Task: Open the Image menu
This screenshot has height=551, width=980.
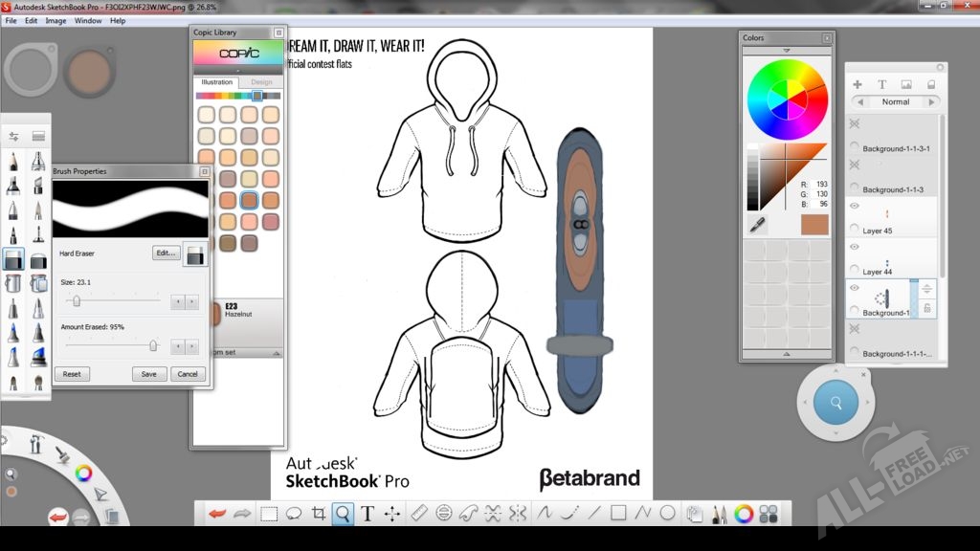Action: point(56,20)
